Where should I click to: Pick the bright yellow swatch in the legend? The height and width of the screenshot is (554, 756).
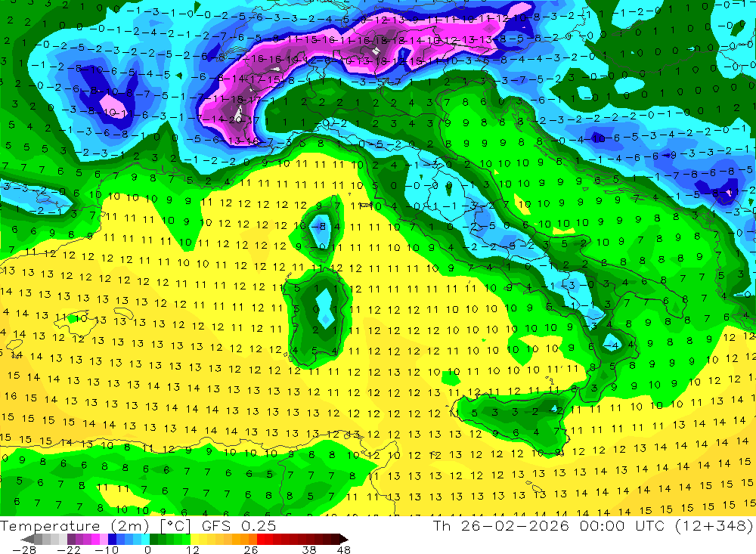click(x=194, y=539)
